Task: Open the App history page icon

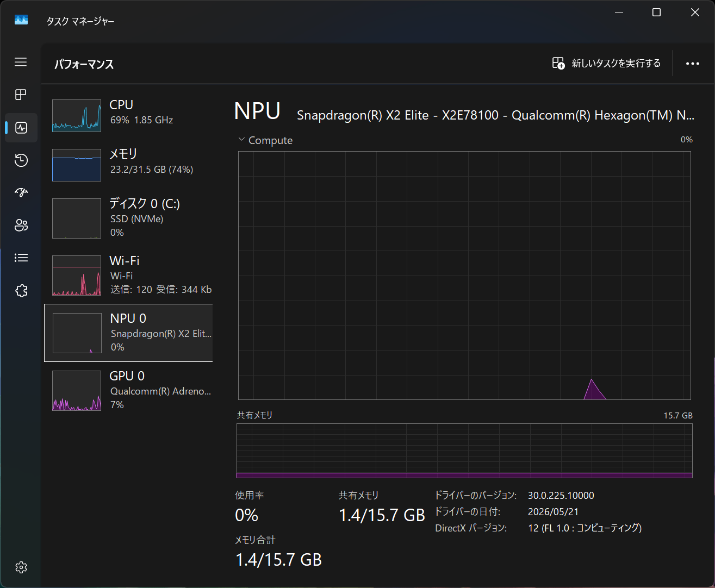Action: pyautogui.click(x=21, y=160)
